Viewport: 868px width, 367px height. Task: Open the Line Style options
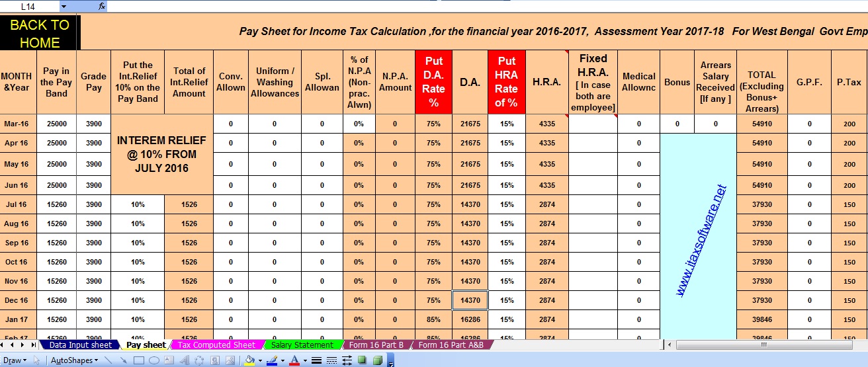pyautogui.click(x=316, y=360)
